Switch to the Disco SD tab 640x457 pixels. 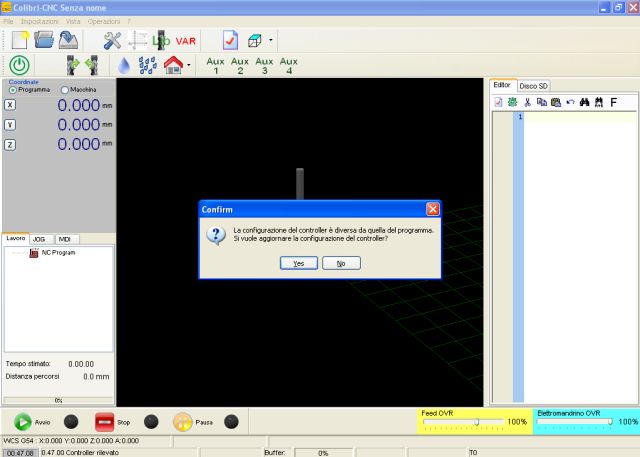pyautogui.click(x=533, y=86)
